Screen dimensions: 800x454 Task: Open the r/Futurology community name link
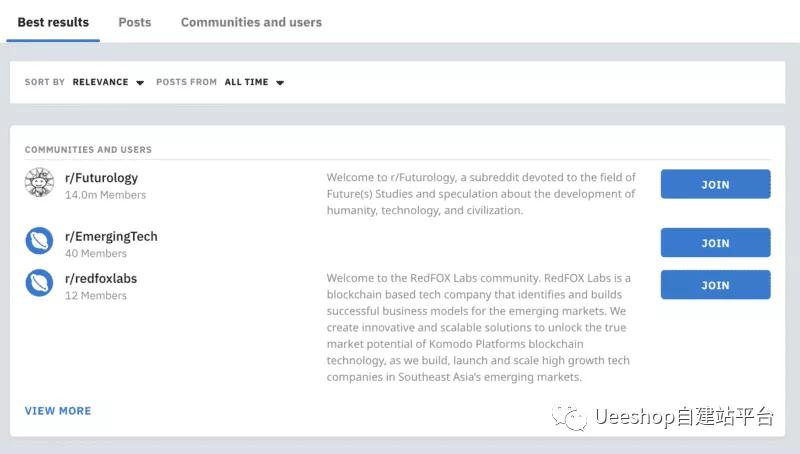(x=102, y=178)
